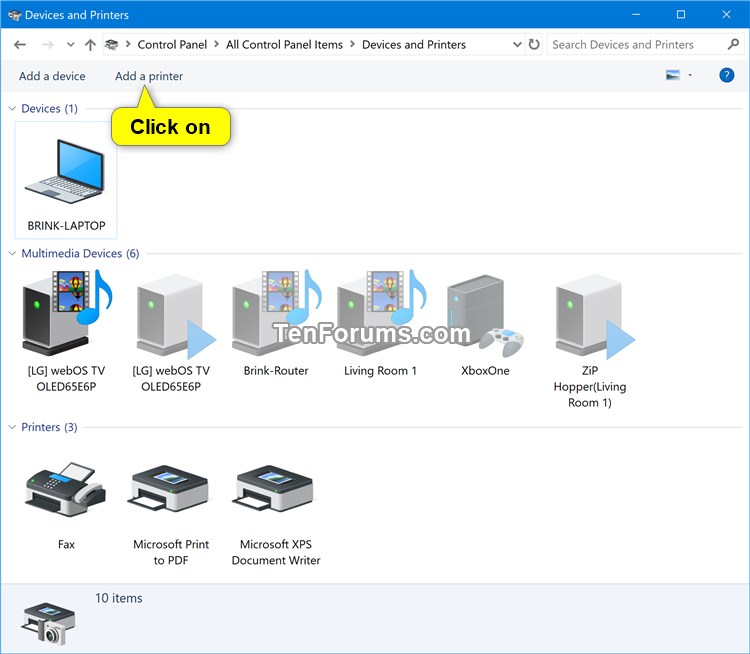The width and height of the screenshot is (750, 654).
Task: Go to All Control Panel Items breadcrumb
Action: [x=284, y=44]
